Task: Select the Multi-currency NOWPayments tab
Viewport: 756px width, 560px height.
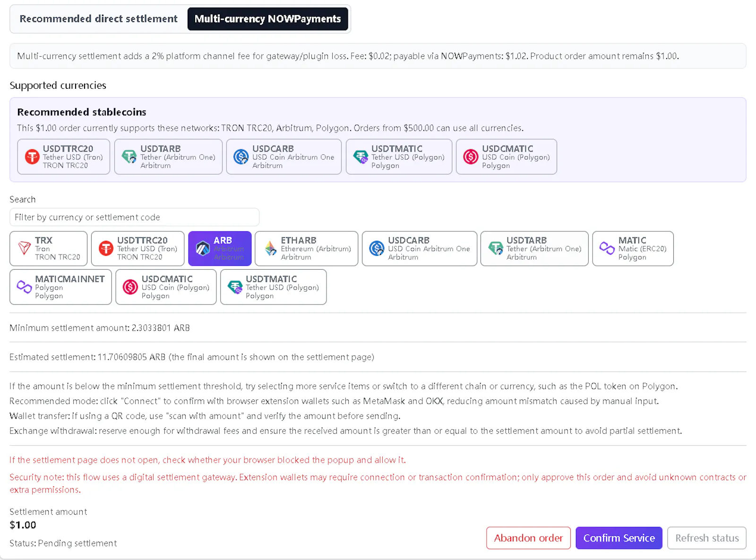Action: point(267,19)
